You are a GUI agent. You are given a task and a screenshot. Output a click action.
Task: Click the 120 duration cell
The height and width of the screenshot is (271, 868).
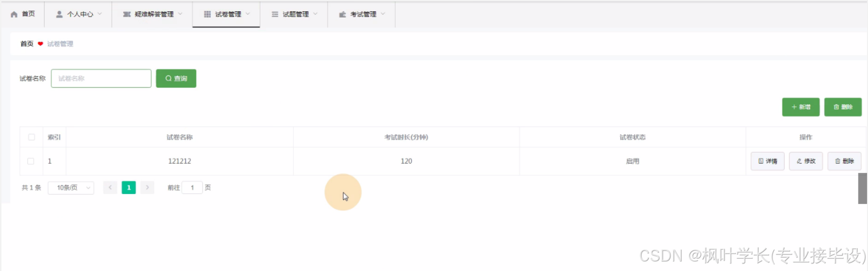coord(406,161)
